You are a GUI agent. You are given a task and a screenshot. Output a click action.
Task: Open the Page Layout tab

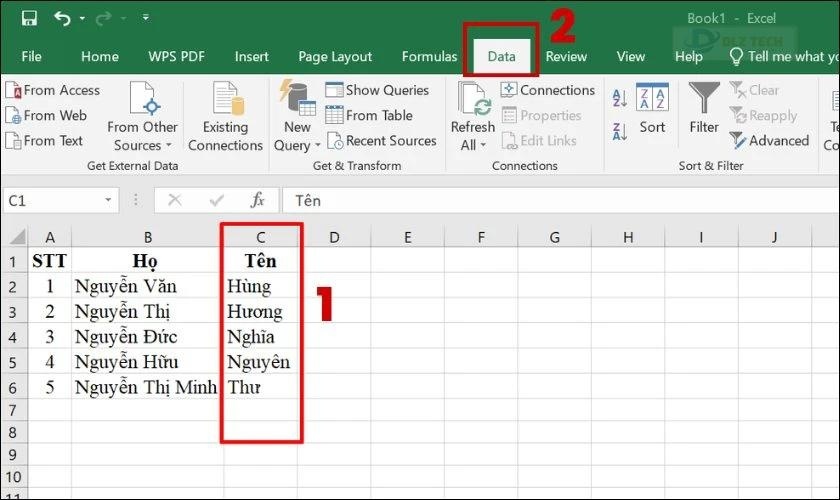pyautogui.click(x=335, y=56)
